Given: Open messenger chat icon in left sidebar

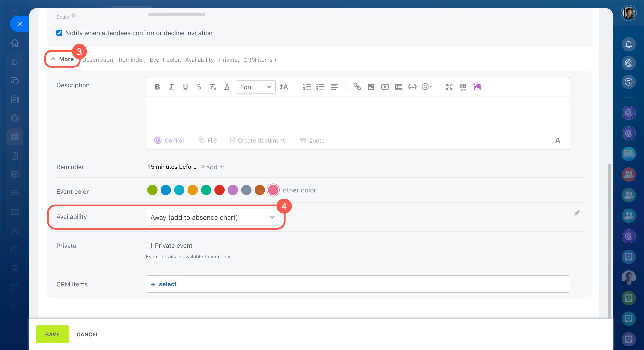Looking at the screenshot, I should [x=15, y=81].
